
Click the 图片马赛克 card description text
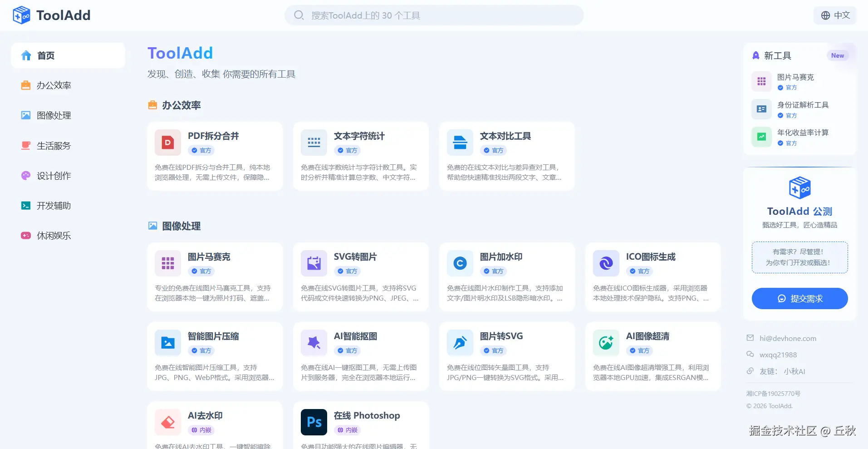point(213,293)
